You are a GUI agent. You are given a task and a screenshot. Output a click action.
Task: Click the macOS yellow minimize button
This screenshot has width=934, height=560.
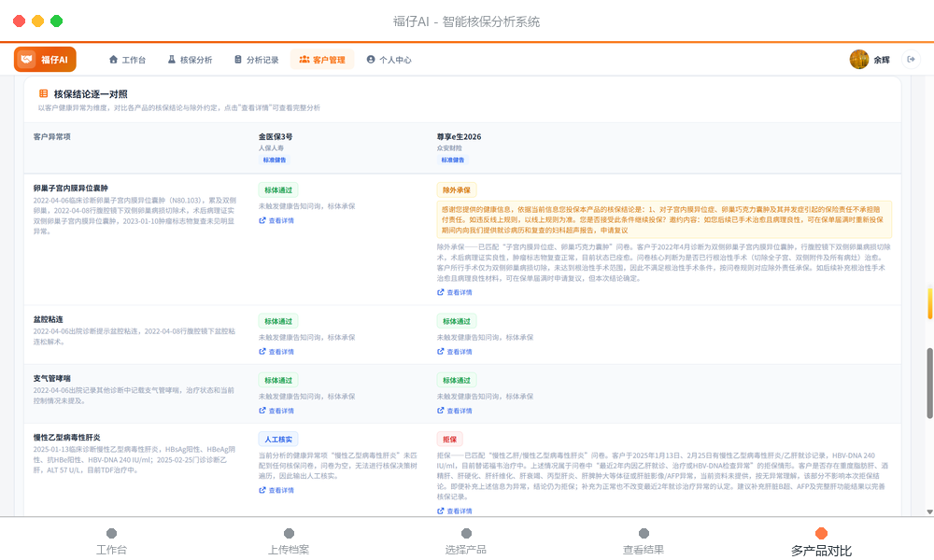37,21
